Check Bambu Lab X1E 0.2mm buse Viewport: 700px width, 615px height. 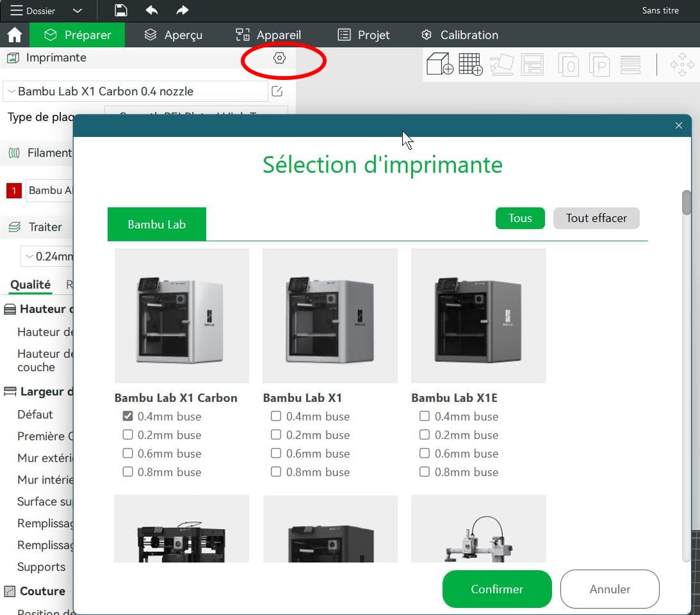click(x=424, y=435)
